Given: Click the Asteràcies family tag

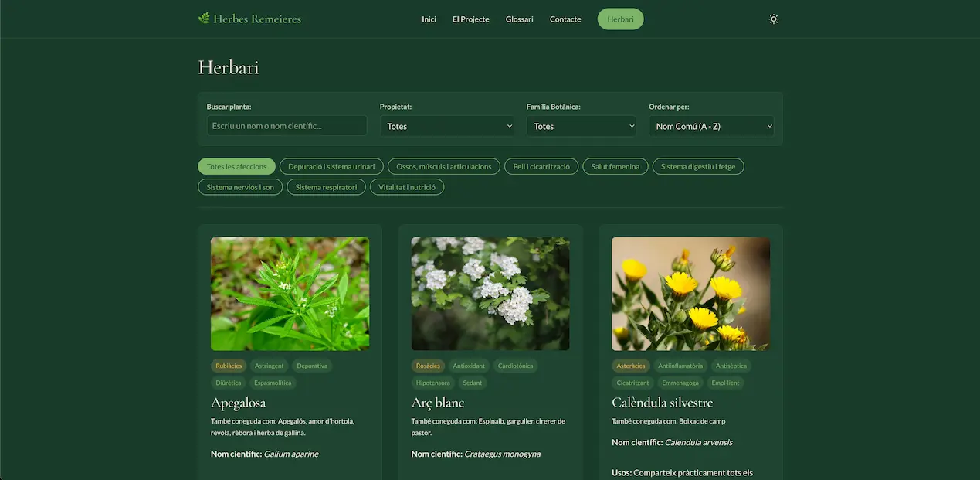Looking at the screenshot, I should tap(631, 366).
